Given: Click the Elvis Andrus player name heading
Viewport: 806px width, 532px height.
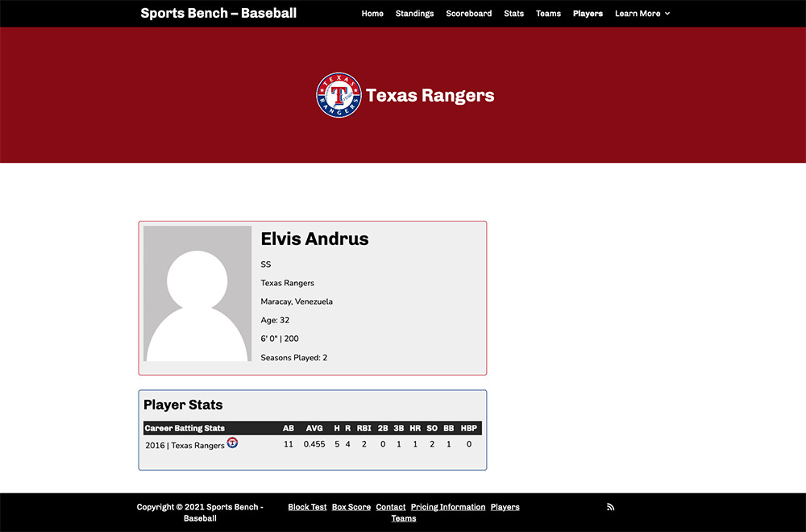Looking at the screenshot, I should (314, 239).
